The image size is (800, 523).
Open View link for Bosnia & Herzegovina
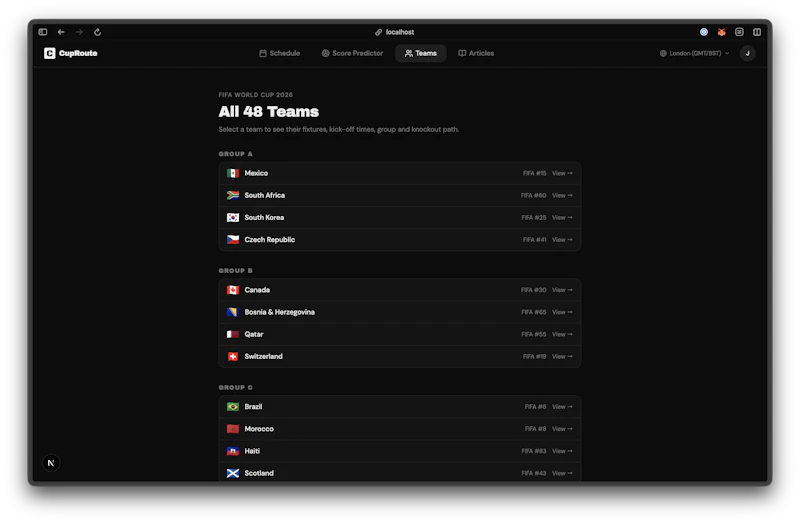pyautogui.click(x=562, y=312)
